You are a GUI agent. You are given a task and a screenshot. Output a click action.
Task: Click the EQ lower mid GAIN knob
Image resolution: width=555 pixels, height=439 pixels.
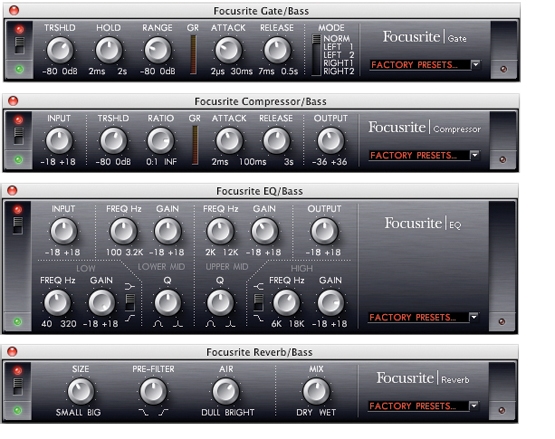click(x=168, y=231)
